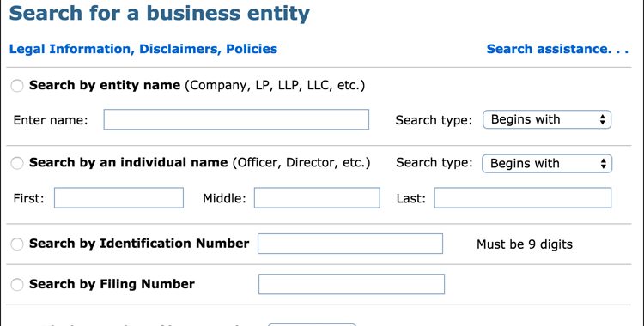Click the 'Search by an individual name' label text
Viewport: 644px width, 326px height.
(128, 163)
